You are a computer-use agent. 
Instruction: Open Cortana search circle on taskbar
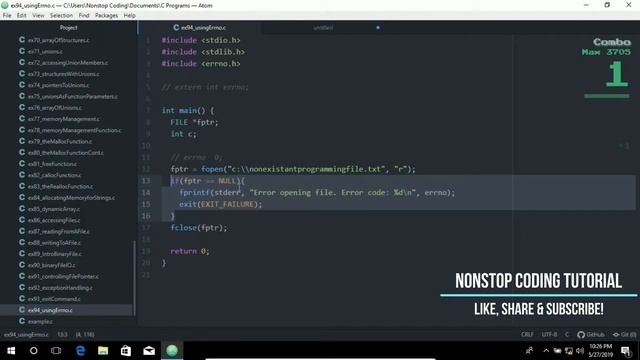tap(33, 351)
